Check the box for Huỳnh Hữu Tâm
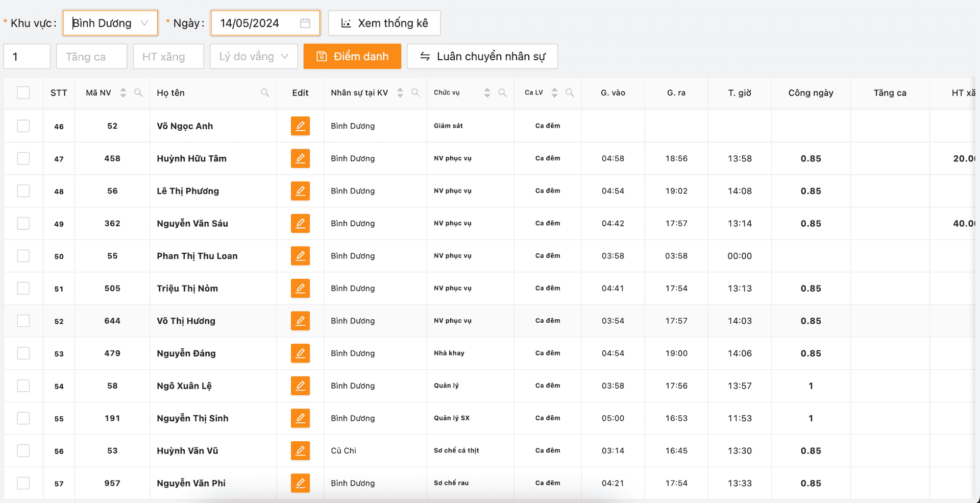Viewport: 980px width, 503px height. coord(23,158)
